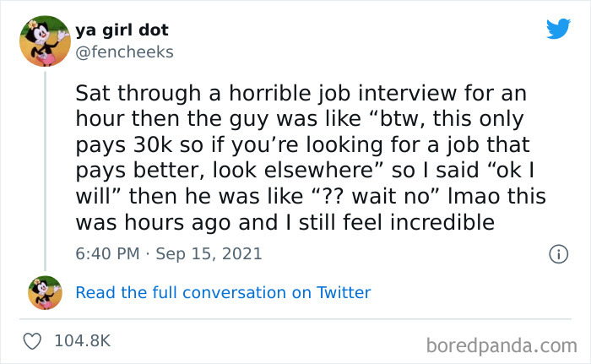Screen dimensions: 591x364
Task: Visit the @fencheeks handle
Action: 123,52
